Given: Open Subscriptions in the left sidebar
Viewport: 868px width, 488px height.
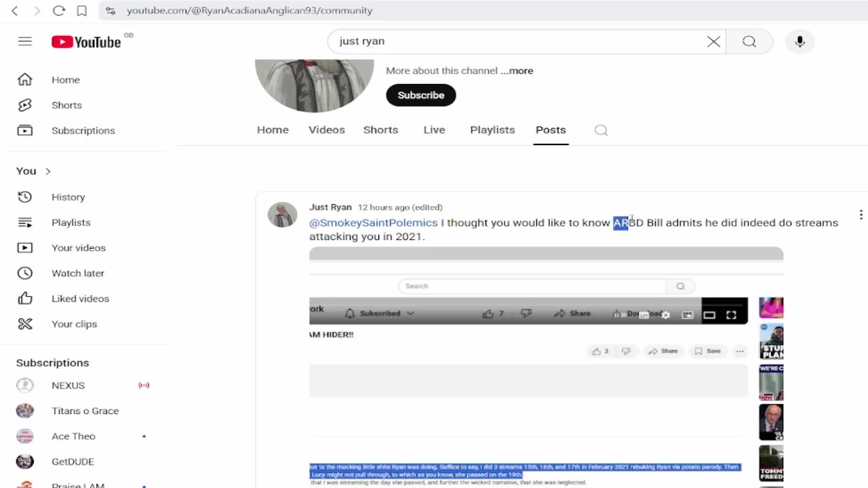Looking at the screenshot, I should pos(84,131).
